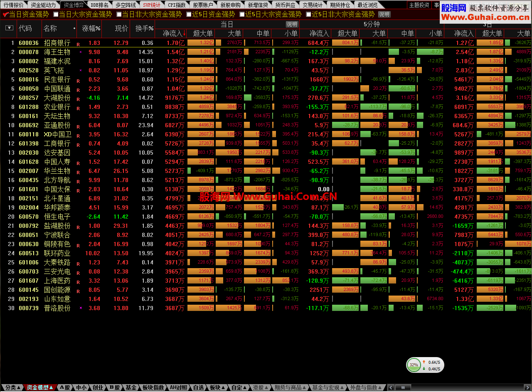Click the R marker beside 大湖股份

[x=78, y=99]
